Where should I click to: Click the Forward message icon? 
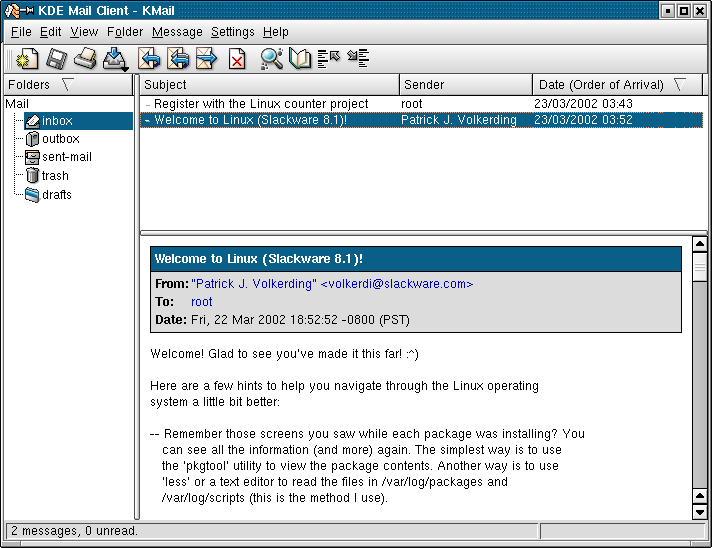(x=207, y=59)
